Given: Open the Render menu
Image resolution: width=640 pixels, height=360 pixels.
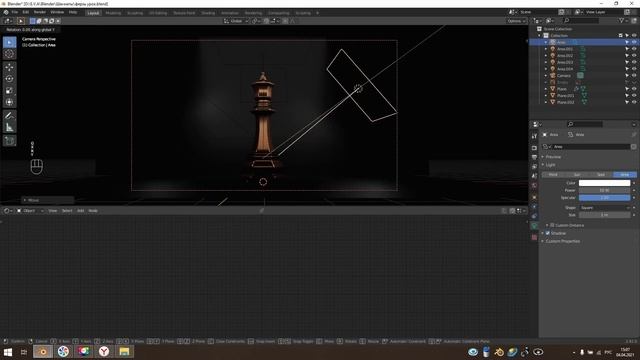Looking at the screenshot, I should 40,12.
